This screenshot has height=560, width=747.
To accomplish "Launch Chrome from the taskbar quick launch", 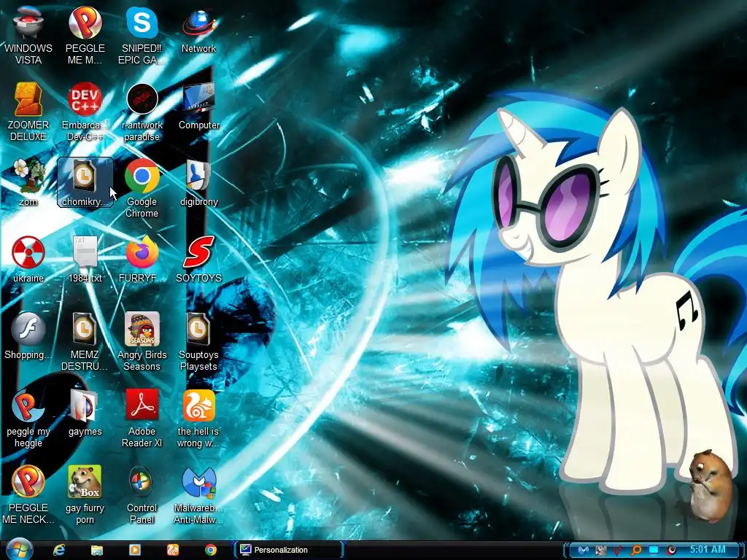I will pyautogui.click(x=211, y=550).
